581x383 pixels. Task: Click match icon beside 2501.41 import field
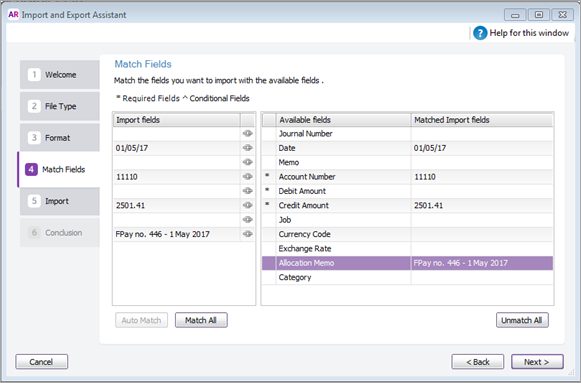[x=248, y=205]
